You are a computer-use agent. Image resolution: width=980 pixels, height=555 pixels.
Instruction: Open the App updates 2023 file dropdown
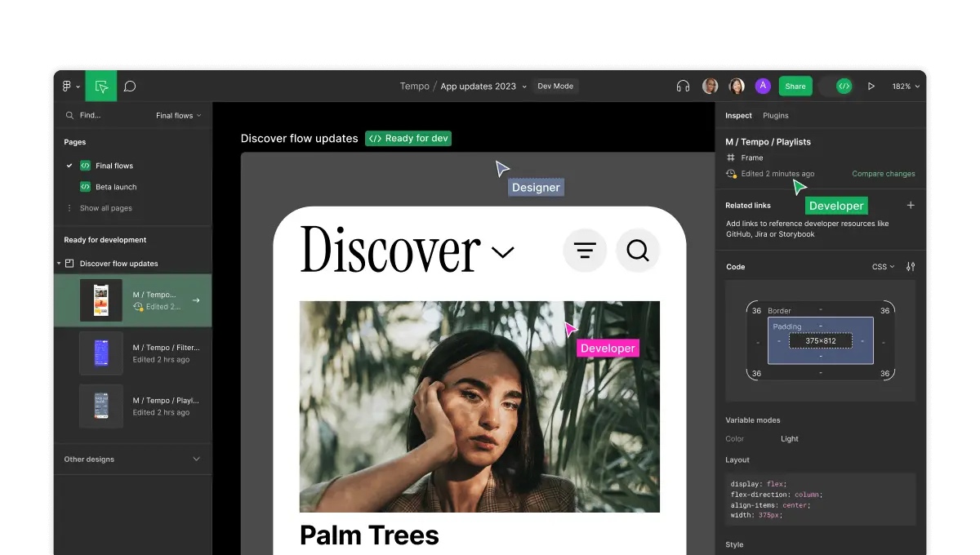click(483, 86)
